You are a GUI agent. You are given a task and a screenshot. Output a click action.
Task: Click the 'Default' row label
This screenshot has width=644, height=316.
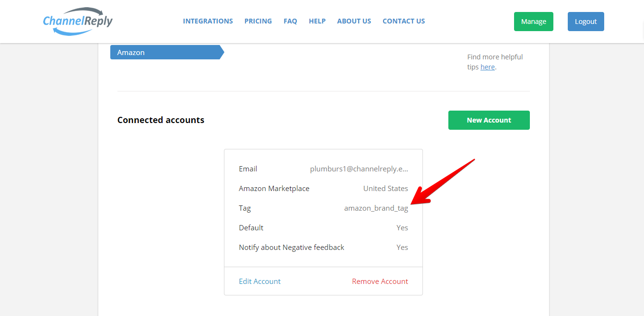251,228
